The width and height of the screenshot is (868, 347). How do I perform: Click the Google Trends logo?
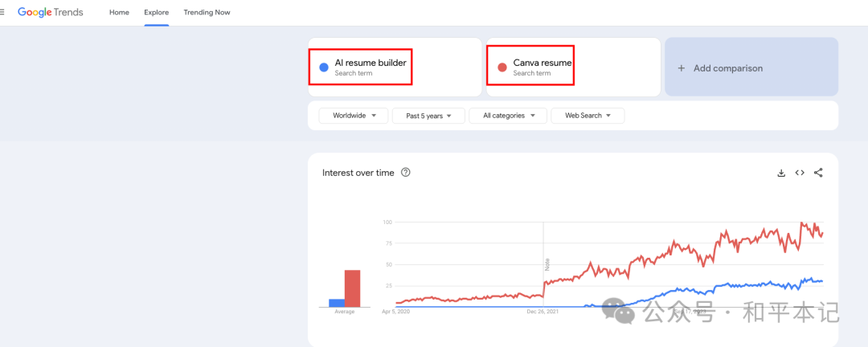tap(51, 12)
